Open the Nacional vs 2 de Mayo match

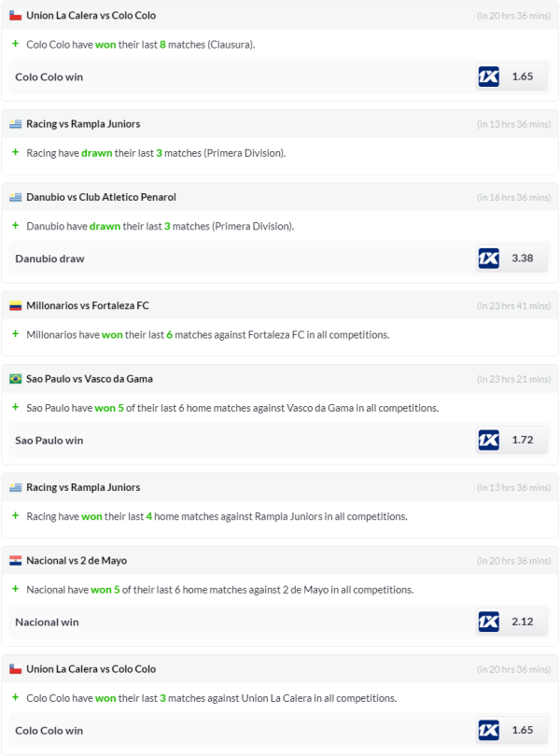click(x=77, y=561)
